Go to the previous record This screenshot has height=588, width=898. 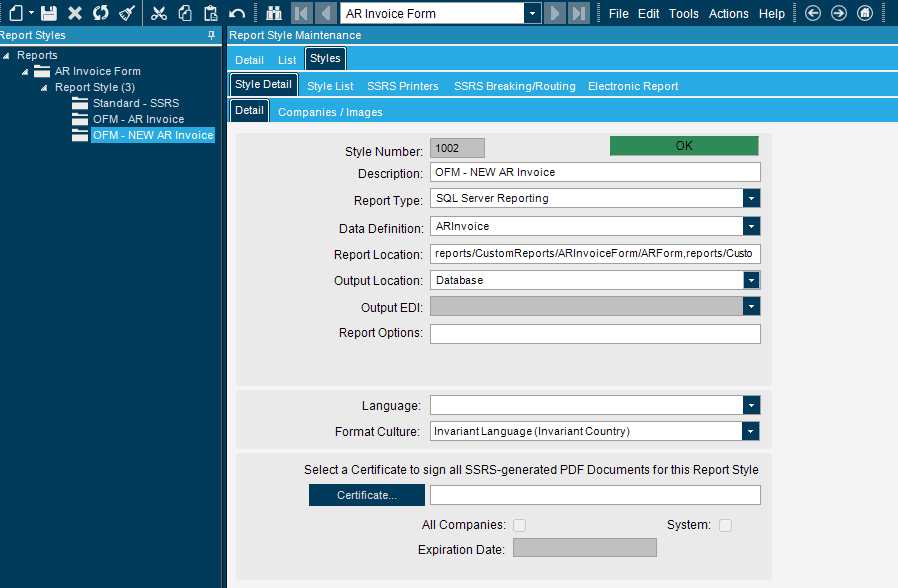[x=325, y=13]
